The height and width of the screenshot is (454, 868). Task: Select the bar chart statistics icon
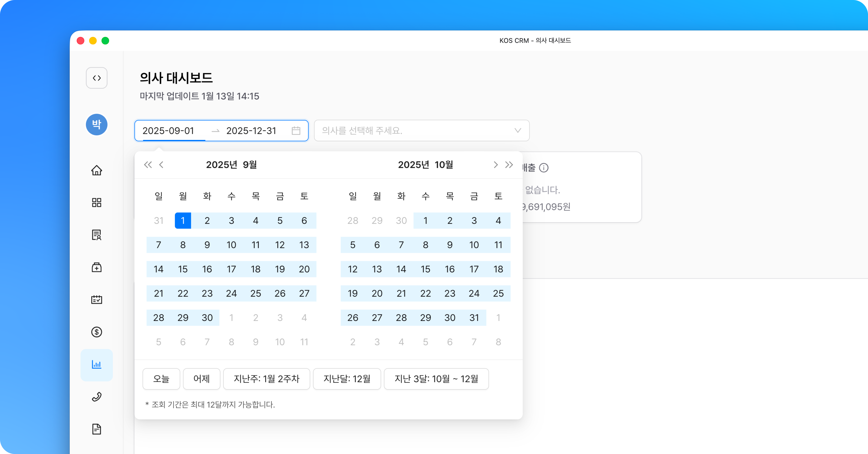tap(96, 365)
